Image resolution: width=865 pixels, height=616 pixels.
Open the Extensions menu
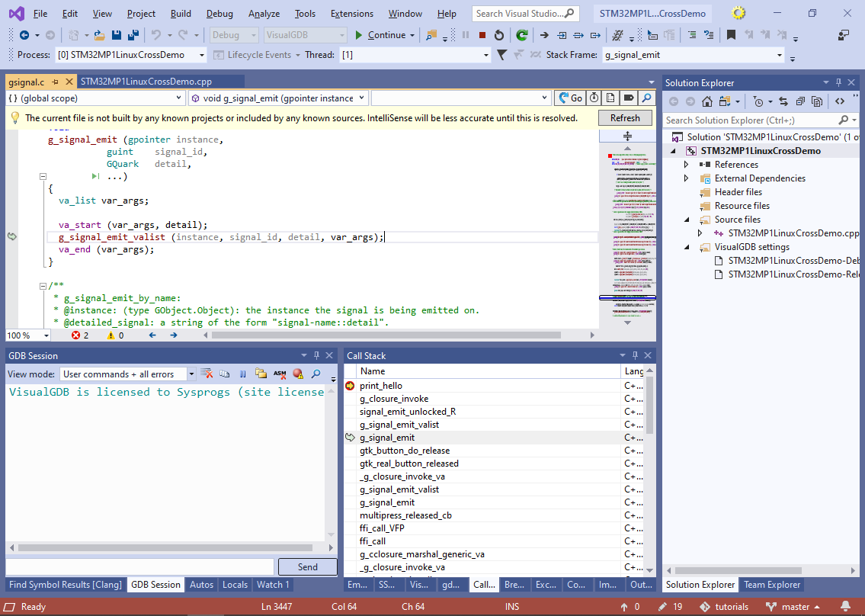pos(352,14)
